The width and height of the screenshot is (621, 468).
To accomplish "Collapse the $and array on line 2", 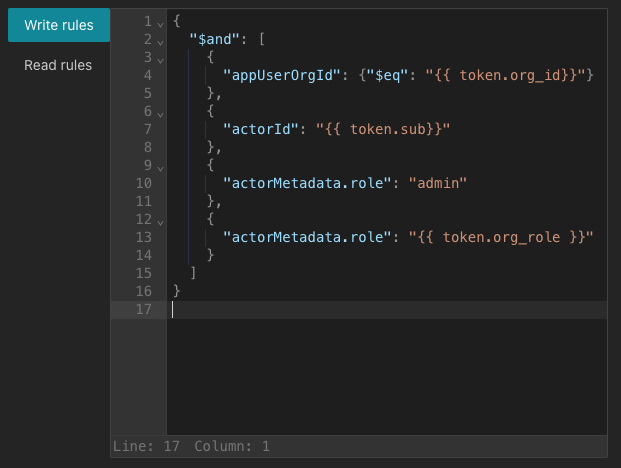I will click(x=160, y=43).
